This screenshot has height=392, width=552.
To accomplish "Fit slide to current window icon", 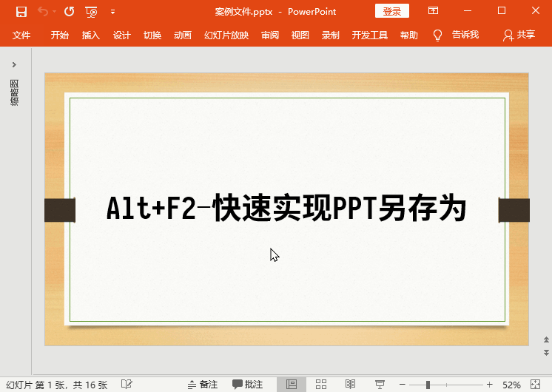I will (535, 385).
